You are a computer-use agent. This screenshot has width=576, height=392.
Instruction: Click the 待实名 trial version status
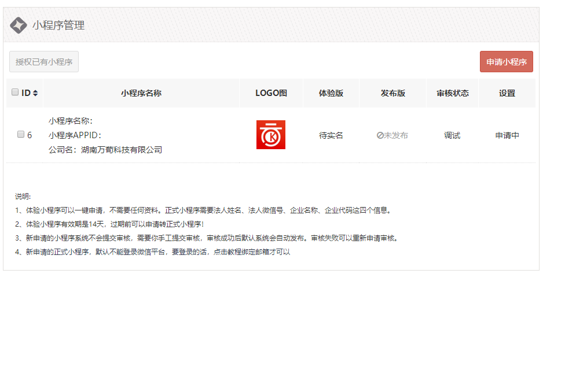[x=331, y=135]
